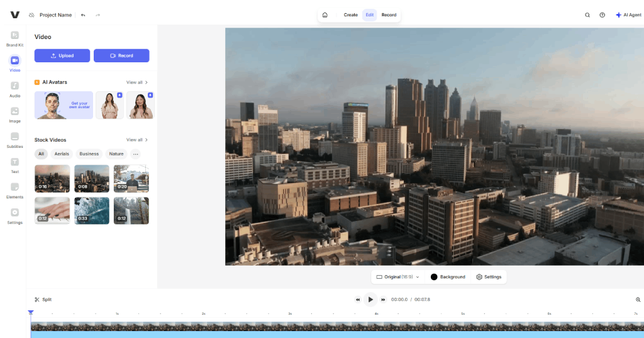View all AI Avatars
Viewport: 644px width, 338px height.
136,82
